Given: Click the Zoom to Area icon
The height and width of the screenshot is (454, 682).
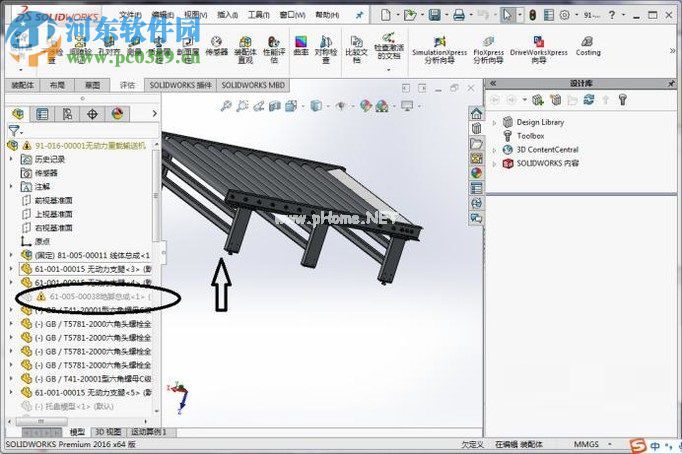Looking at the screenshot, I should (242, 106).
